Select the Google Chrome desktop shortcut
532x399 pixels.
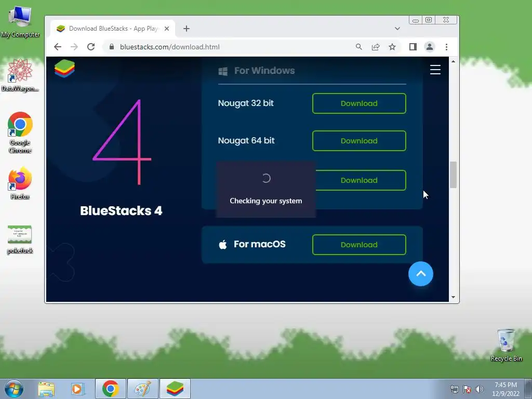20,132
